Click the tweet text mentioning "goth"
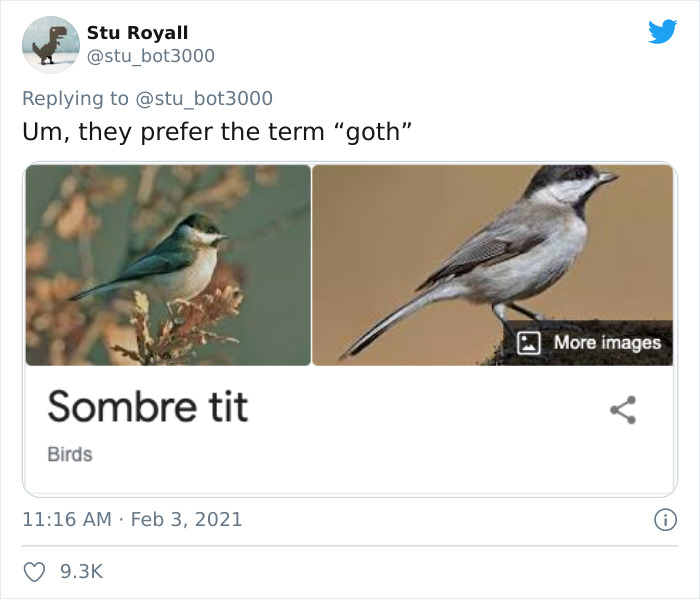Screen dimensions: 700x599 pos(216,132)
